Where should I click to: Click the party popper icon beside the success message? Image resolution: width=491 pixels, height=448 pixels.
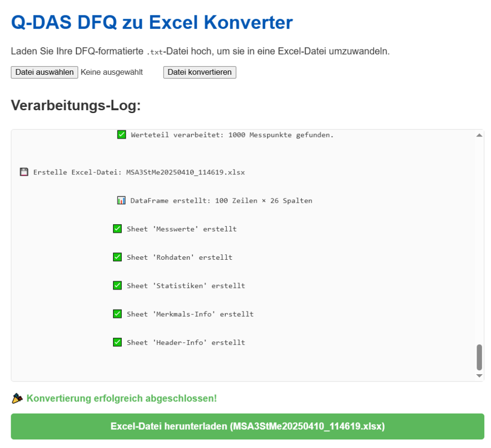click(x=16, y=398)
